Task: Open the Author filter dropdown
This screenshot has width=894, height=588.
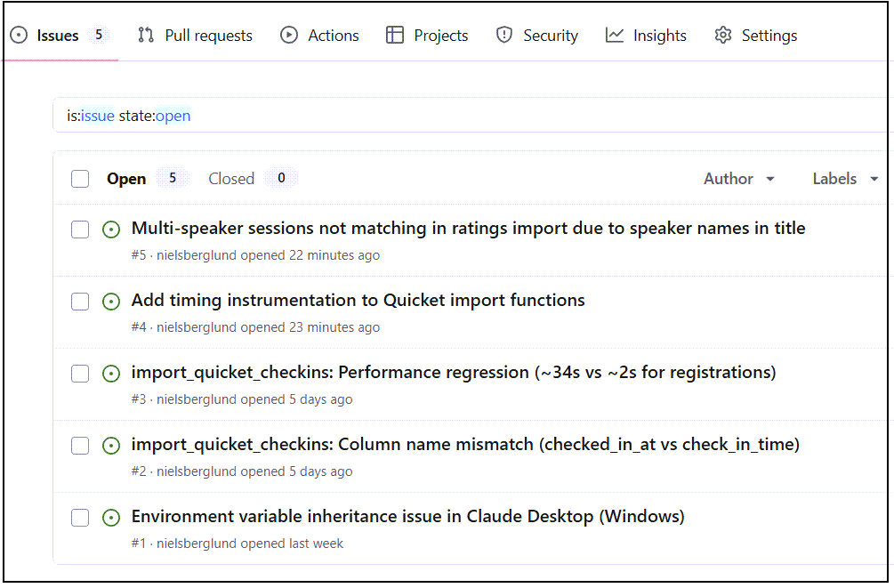Action: 739,179
